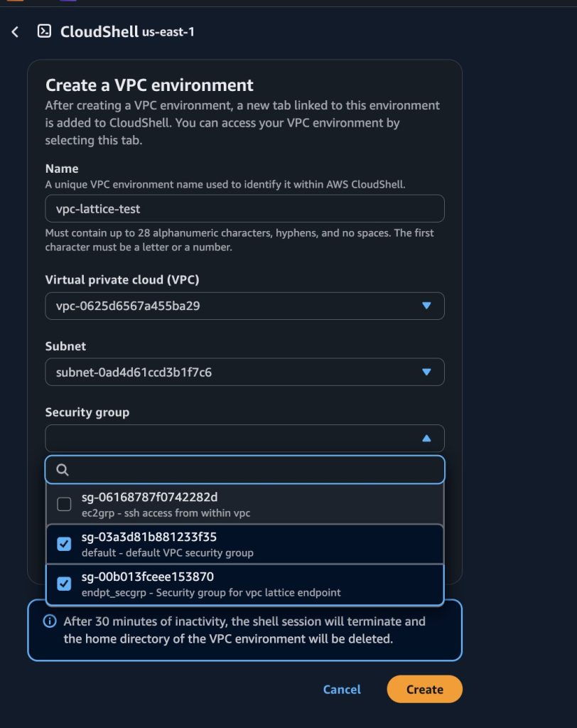Screen dimensions: 577x728
Task: Check the sg-06168787f0742282d security group
Action: pyautogui.click(x=64, y=503)
